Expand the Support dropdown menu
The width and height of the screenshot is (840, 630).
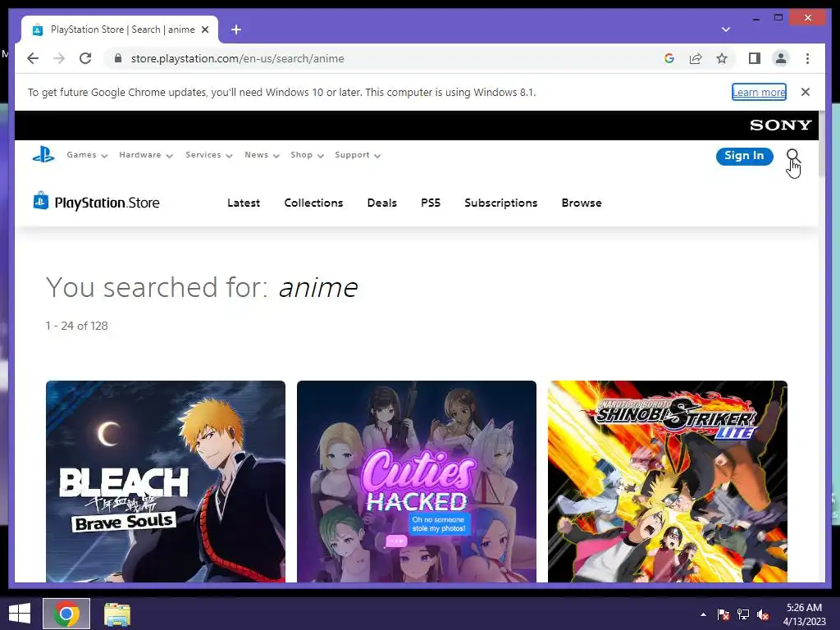(x=358, y=155)
